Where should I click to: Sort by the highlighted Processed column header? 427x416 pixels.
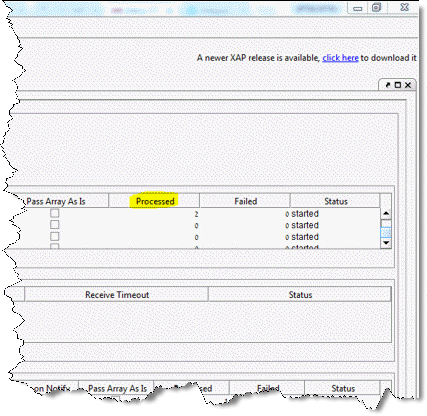click(155, 201)
